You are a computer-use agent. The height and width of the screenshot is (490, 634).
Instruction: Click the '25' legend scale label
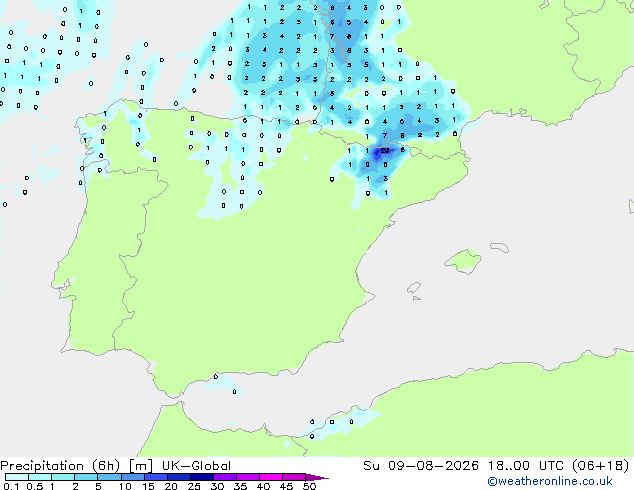194,486
